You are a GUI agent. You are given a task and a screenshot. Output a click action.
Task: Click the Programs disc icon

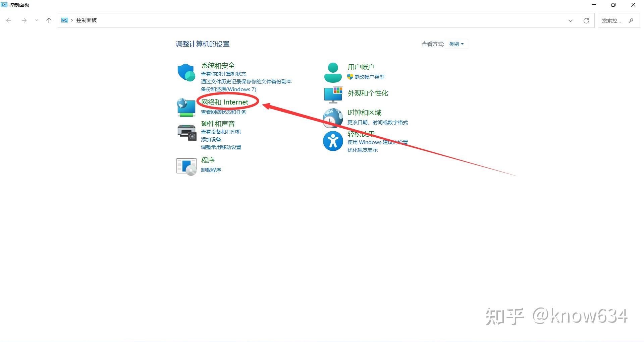coord(186,167)
